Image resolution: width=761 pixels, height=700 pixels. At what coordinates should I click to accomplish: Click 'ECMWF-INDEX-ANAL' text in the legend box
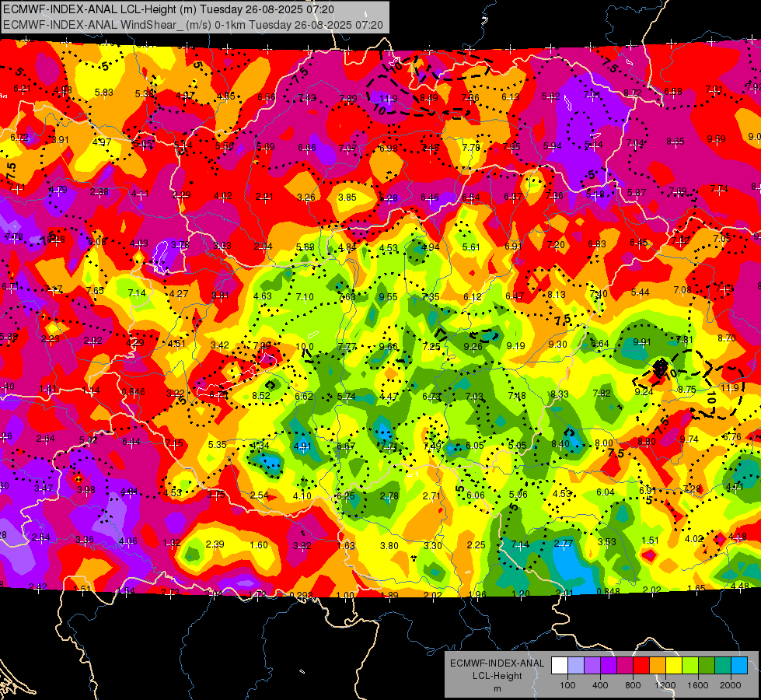[497, 663]
